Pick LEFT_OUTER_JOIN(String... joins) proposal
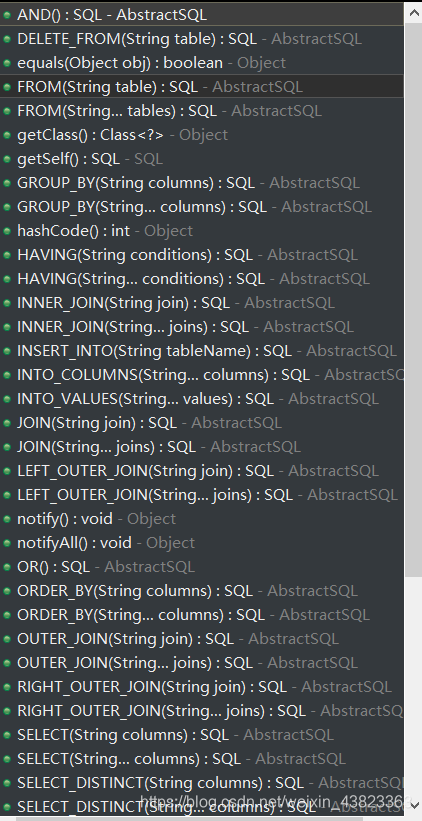Image resolution: width=422 pixels, height=821 pixels. [202, 495]
